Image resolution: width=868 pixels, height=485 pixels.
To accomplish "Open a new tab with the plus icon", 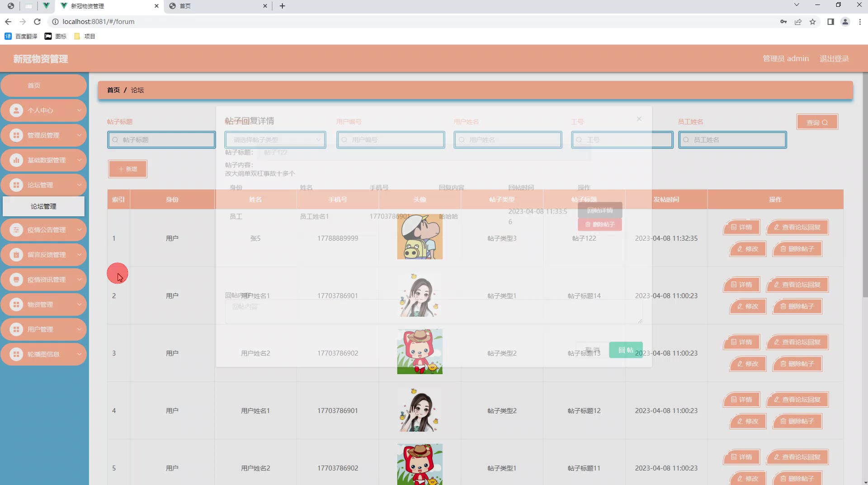I will coord(282,6).
